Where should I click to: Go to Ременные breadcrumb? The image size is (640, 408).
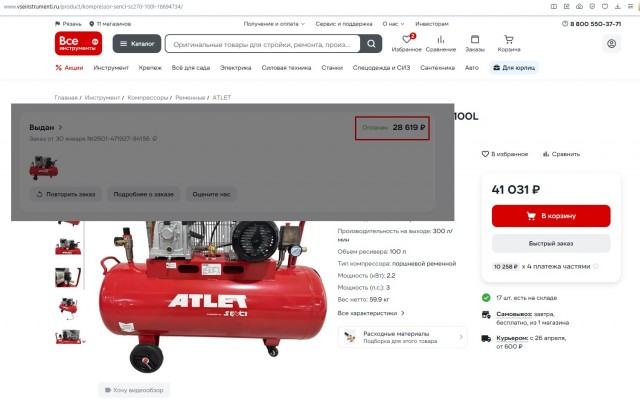pyautogui.click(x=190, y=98)
